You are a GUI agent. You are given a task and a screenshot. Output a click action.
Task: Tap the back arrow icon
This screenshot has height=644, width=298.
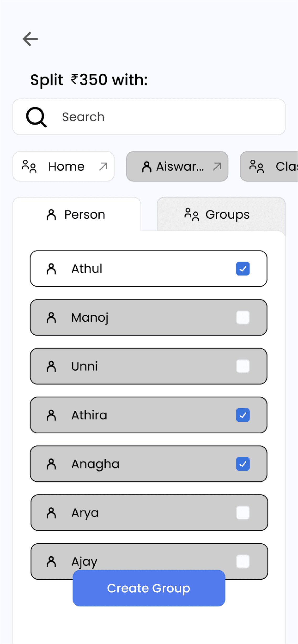tap(30, 39)
